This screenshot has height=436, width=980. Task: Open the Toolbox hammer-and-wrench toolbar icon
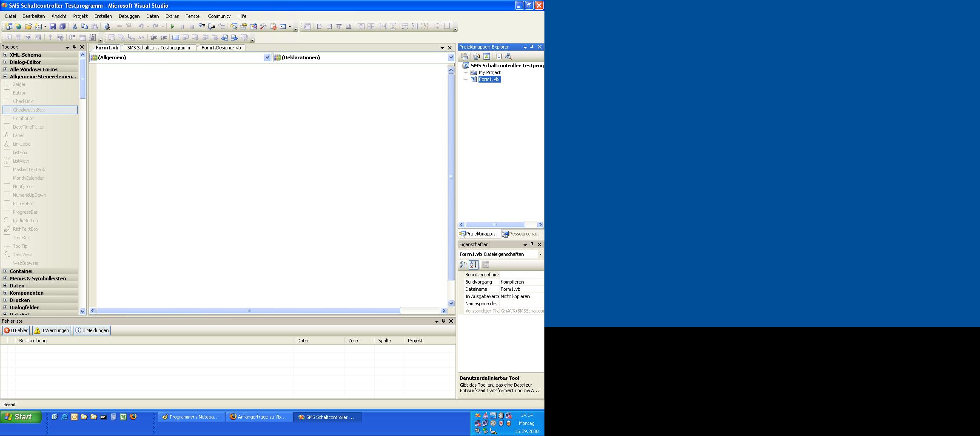tap(263, 26)
